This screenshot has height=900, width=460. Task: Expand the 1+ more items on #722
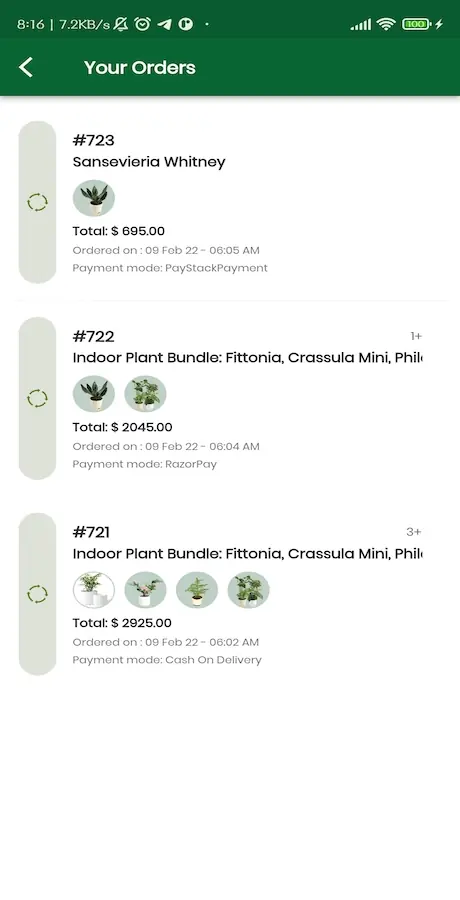[x=416, y=336]
